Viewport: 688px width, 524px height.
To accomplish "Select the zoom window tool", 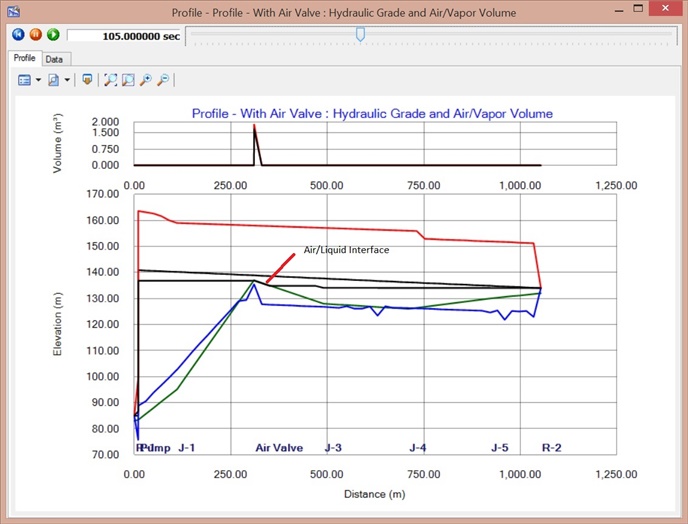I will [128, 80].
